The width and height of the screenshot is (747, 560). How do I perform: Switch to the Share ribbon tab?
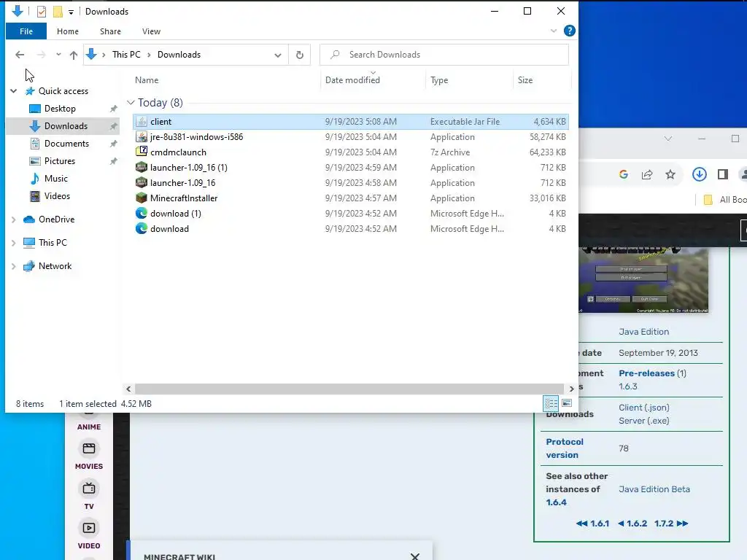coord(110,31)
